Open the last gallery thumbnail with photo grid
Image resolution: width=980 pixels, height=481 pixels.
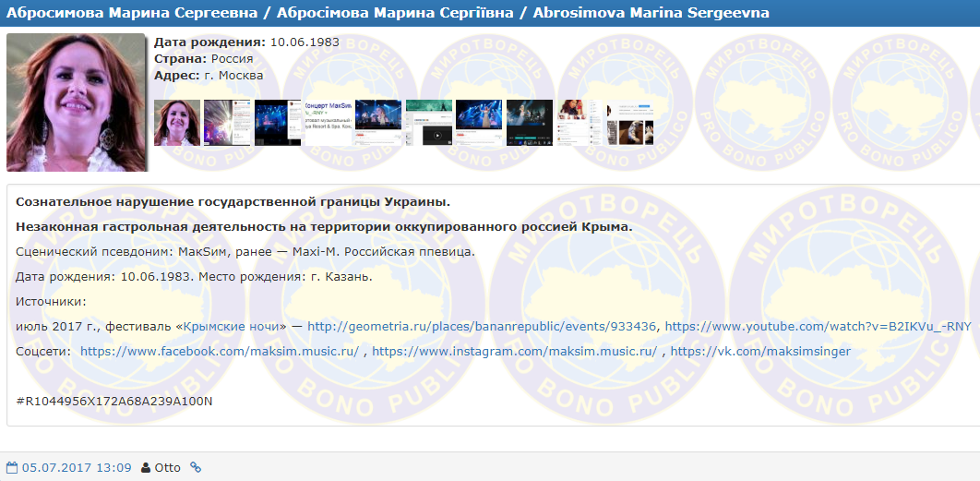click(630, 123)
